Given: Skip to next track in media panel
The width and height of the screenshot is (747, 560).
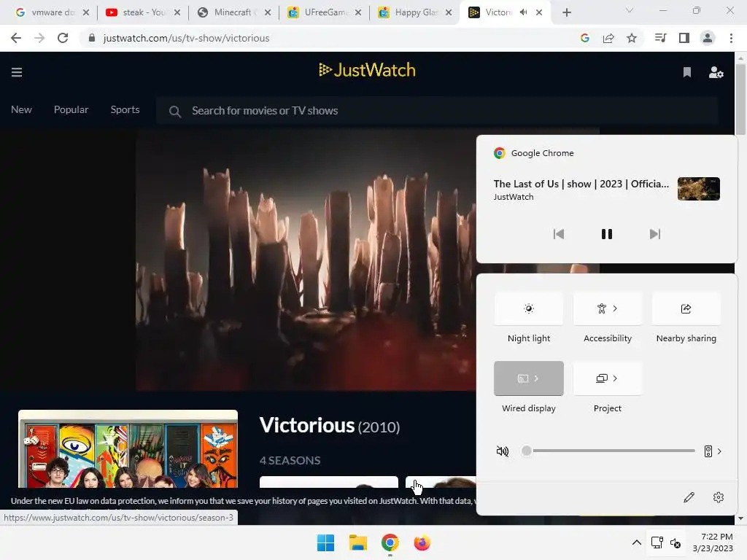Looking at the screenshot, I should click(655, 234).
